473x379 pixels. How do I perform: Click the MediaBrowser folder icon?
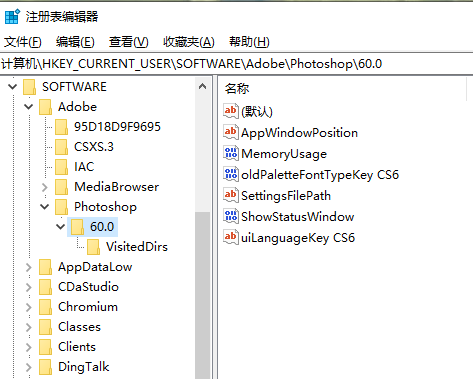61,187
